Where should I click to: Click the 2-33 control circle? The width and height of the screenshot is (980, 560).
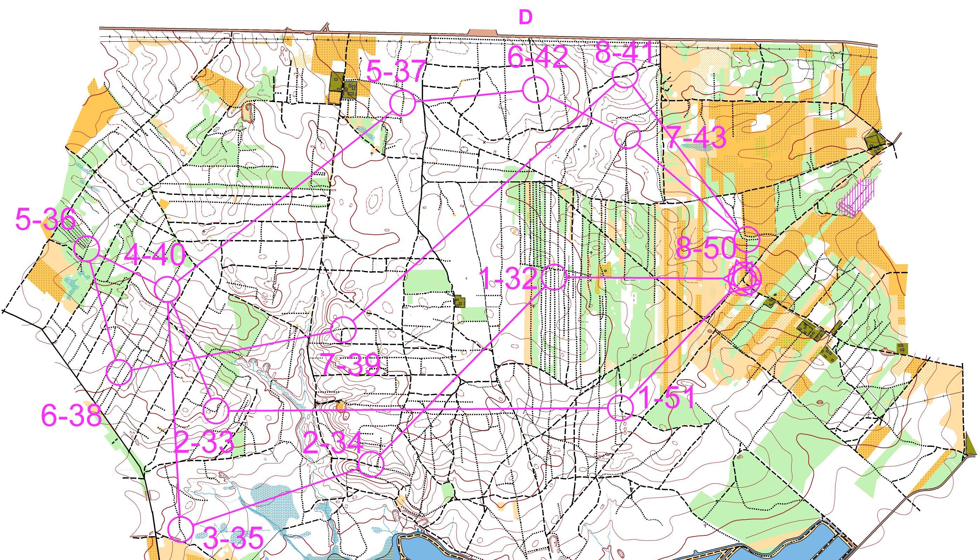pos(216,410)
